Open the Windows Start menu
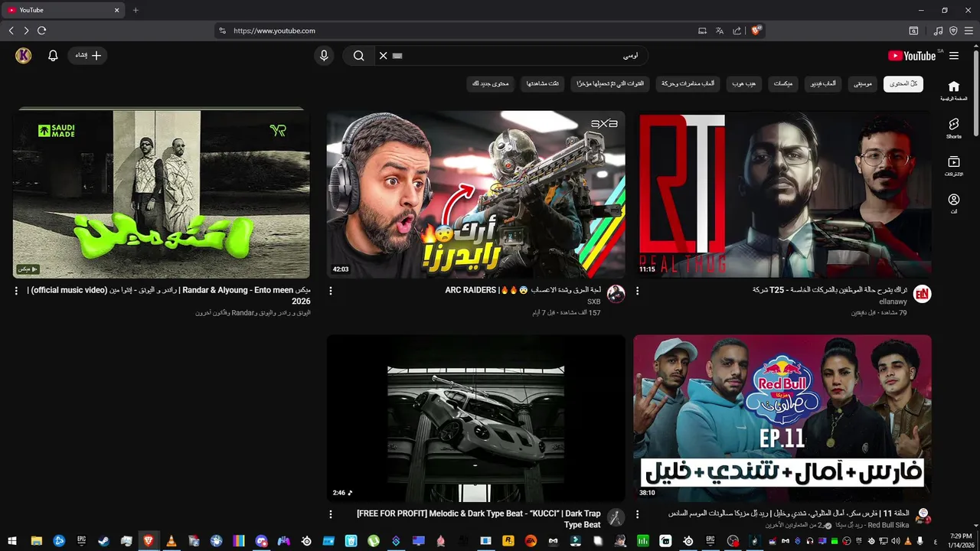The image size is (980, 551). (x=12, y=541)
